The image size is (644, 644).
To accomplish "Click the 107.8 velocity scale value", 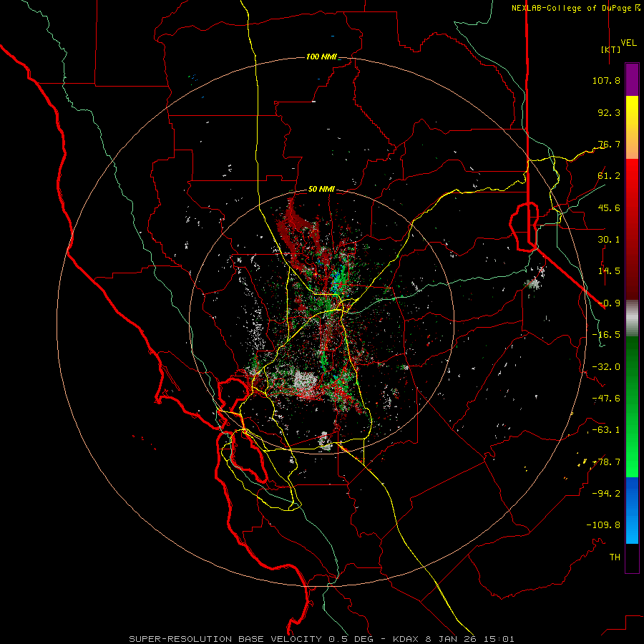I will point(606,80).
